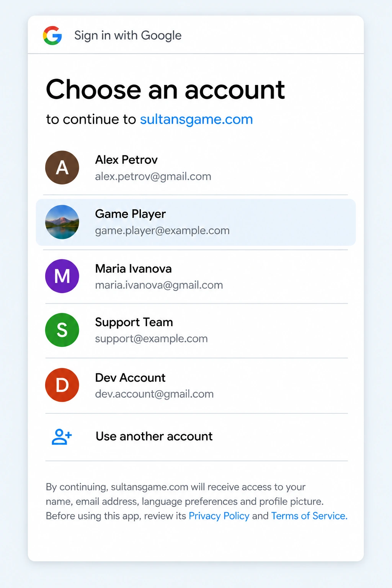Choose the dev.account@gmail.com email text
The width and height of the screenshot is (392, 588).
tap(154, 394)
